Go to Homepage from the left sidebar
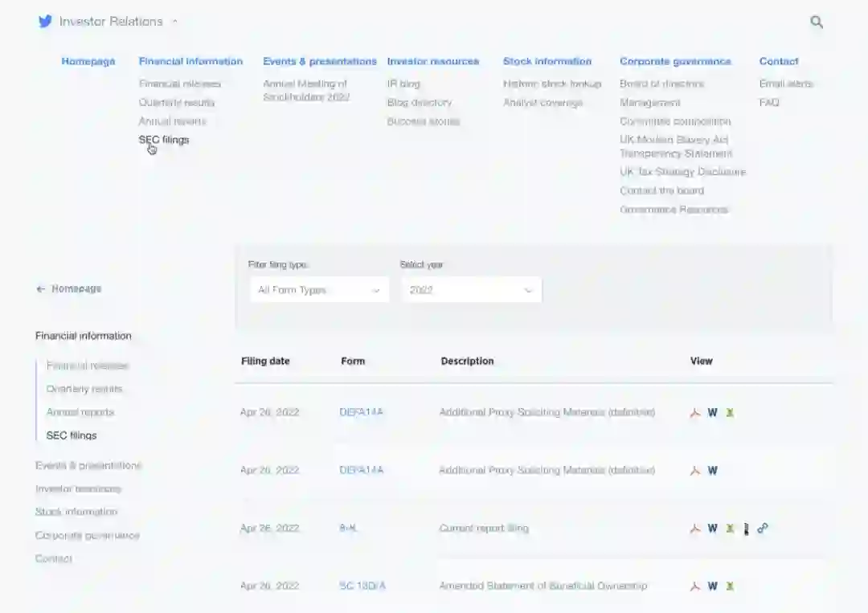 point(76,288)
